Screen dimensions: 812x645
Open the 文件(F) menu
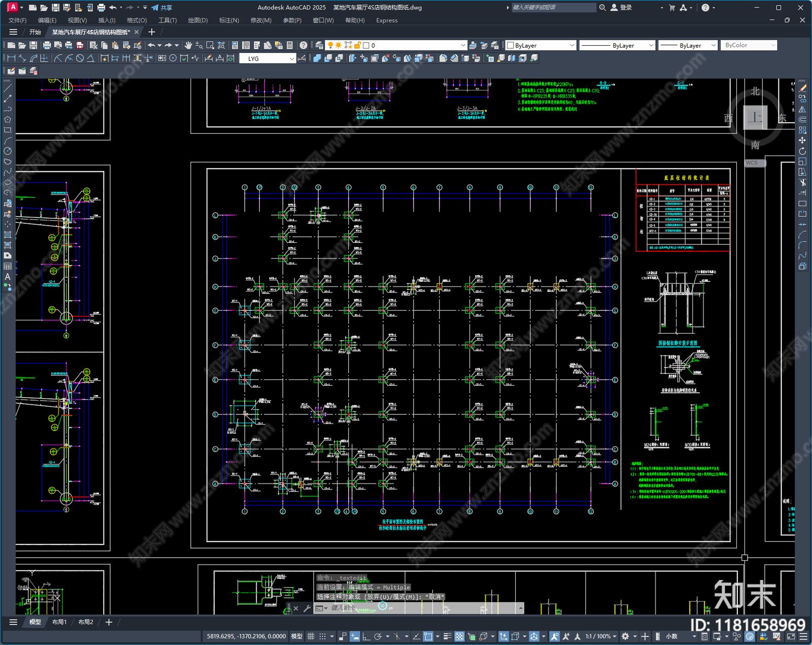[17, 20]
